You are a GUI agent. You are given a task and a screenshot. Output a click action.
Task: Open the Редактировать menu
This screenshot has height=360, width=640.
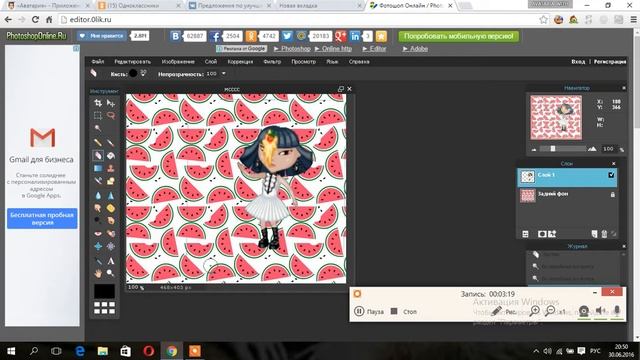133,62
